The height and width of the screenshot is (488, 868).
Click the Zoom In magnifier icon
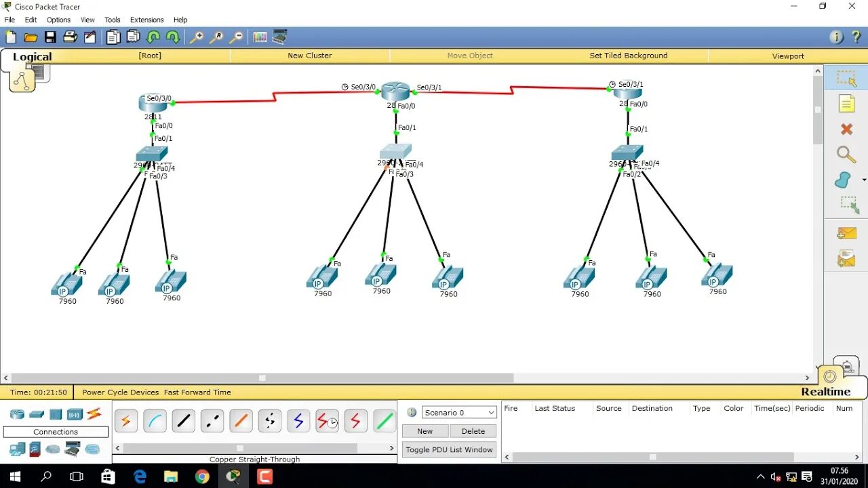(x=197, y=37)
